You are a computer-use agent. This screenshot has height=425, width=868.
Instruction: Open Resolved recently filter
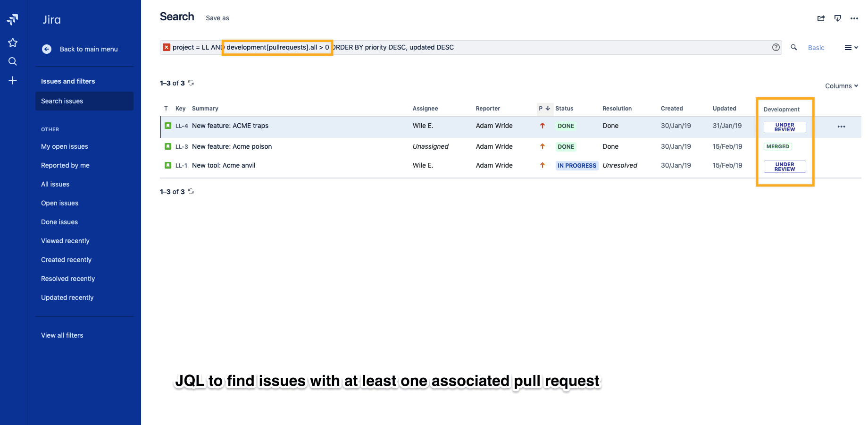coord(68,279)
